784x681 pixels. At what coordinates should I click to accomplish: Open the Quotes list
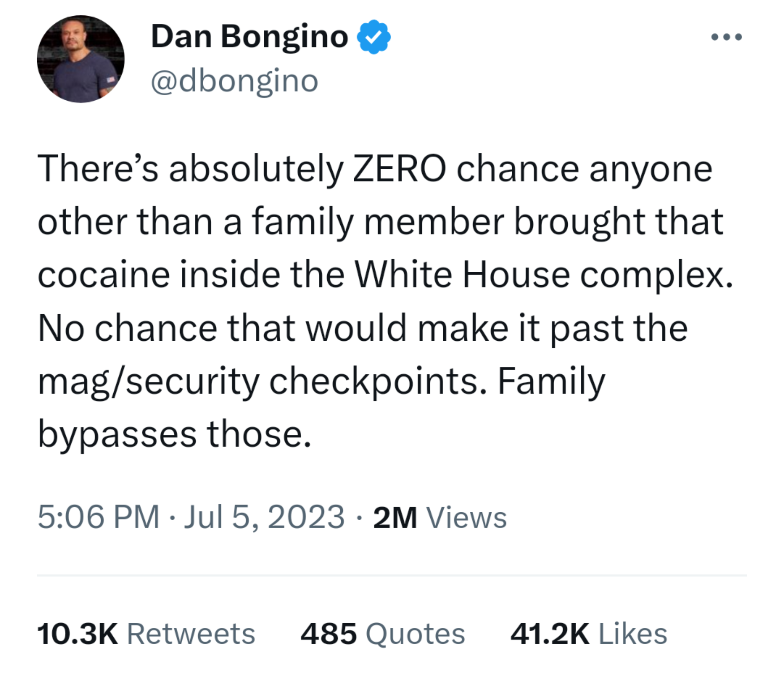(415, 634)
